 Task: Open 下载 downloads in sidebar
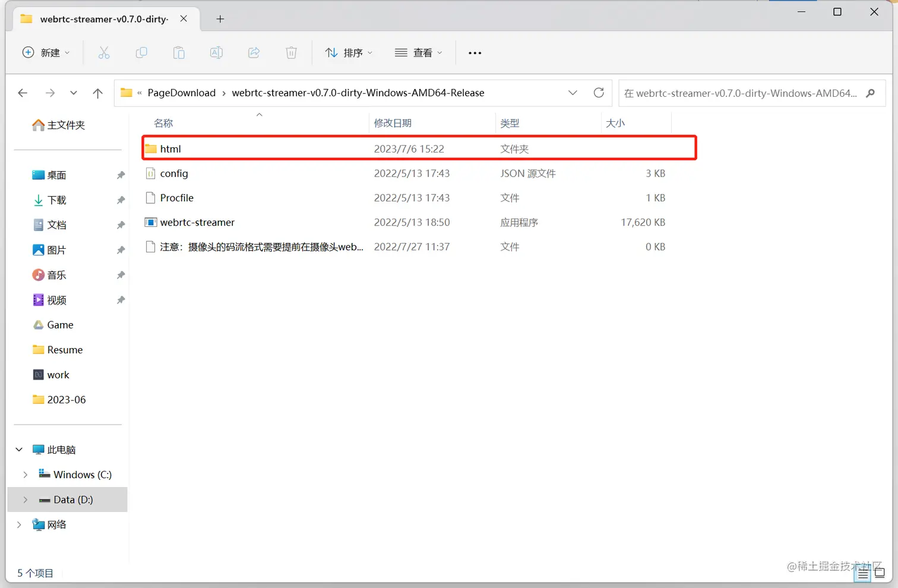[49, 200]
